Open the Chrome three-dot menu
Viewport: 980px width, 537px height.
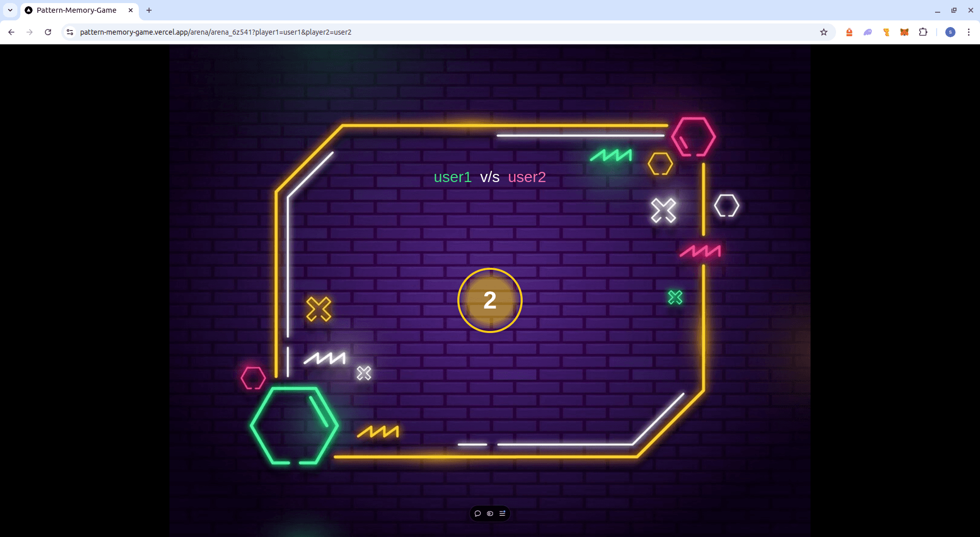click(969, 32)
